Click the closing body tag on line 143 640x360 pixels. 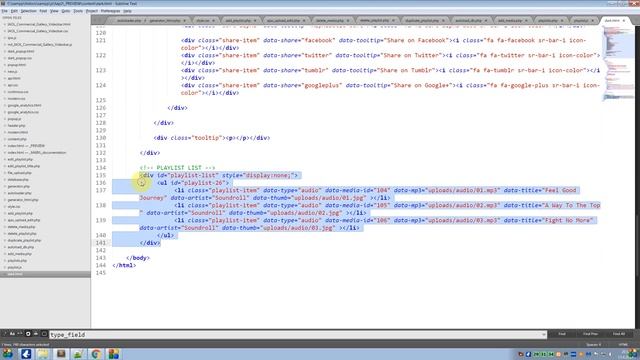pyautogui.click(x=138, y=258)
